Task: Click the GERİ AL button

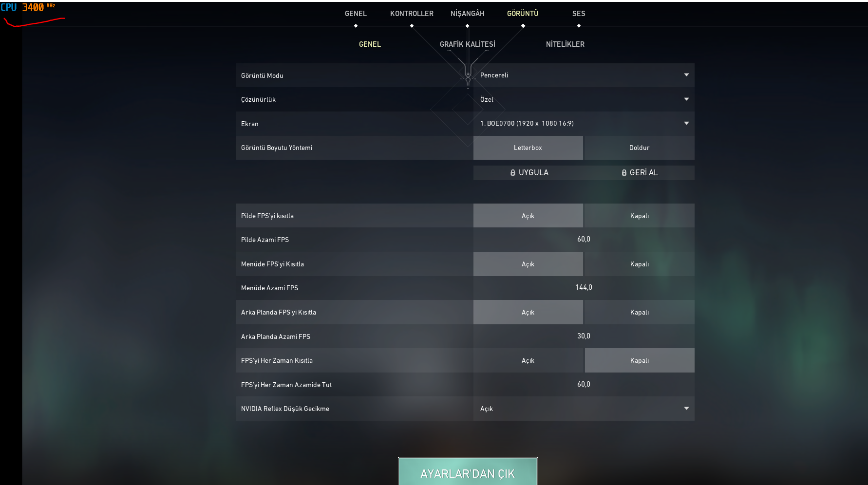Action: pyautogui.click(x=640, y=173)
